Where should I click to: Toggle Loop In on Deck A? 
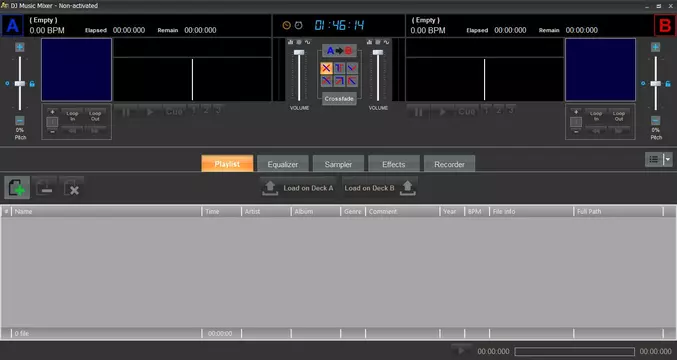72,116
